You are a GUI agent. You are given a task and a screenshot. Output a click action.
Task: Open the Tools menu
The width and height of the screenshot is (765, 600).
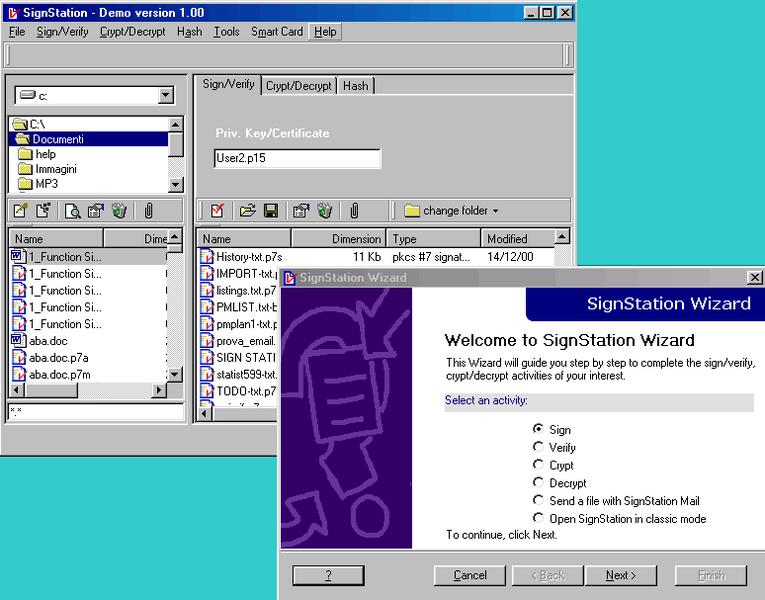[226, 32]
